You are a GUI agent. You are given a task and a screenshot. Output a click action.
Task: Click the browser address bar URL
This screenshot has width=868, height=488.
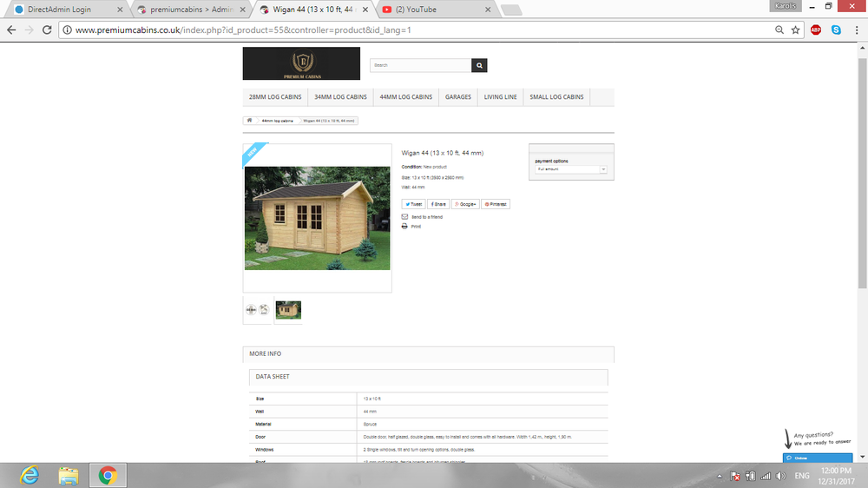click(x=244, y=30)
